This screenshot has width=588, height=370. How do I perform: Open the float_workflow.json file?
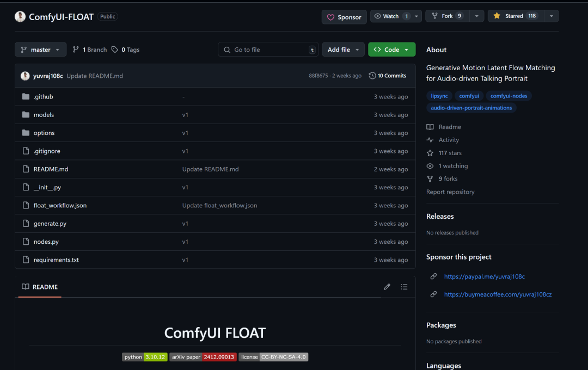pos(60,206)
